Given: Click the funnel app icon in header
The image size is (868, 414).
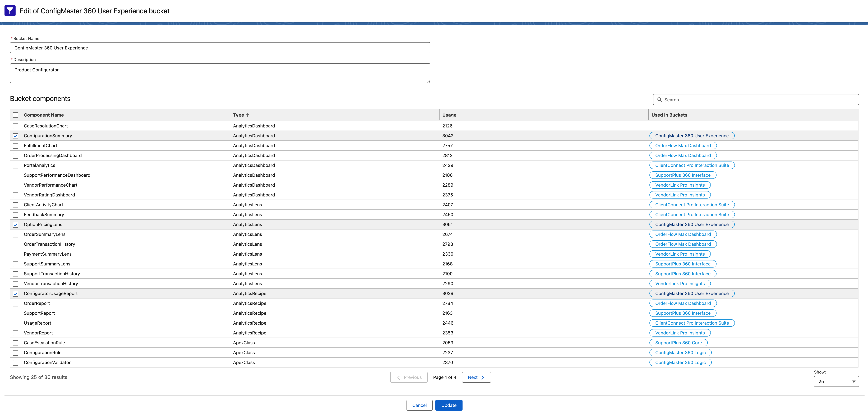Looking at the screenshot, I should click(x=10, y=11).
